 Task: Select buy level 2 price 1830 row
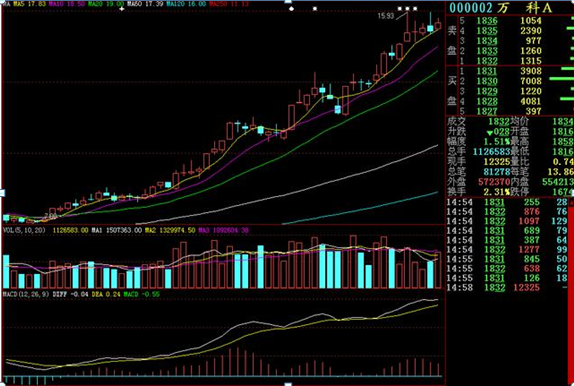click(x=510, y=81)
